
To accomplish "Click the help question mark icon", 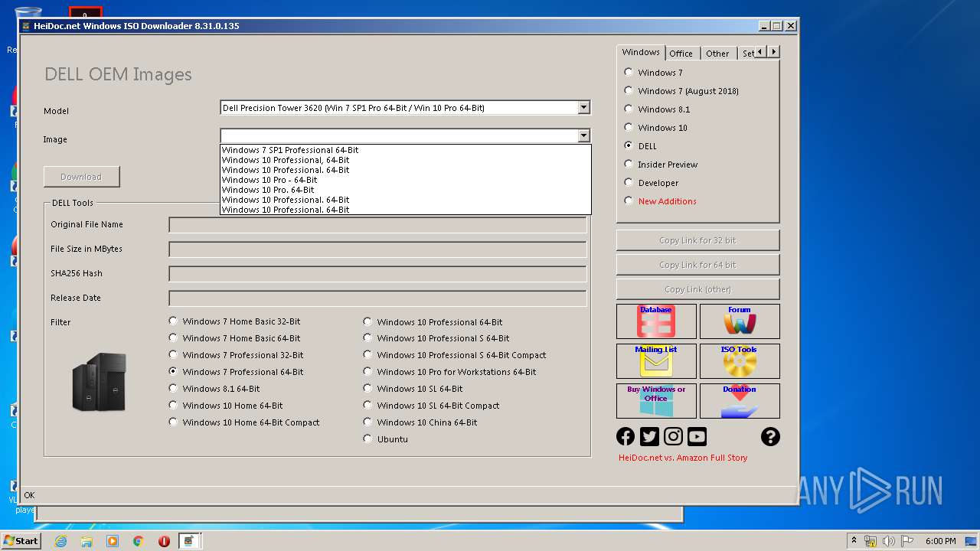I will tap(770, 436).
